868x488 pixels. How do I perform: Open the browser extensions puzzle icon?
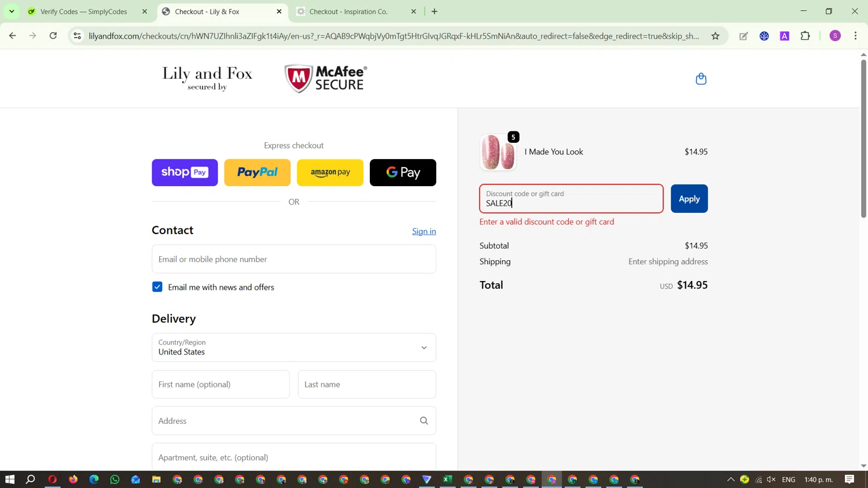click(805, 36)
